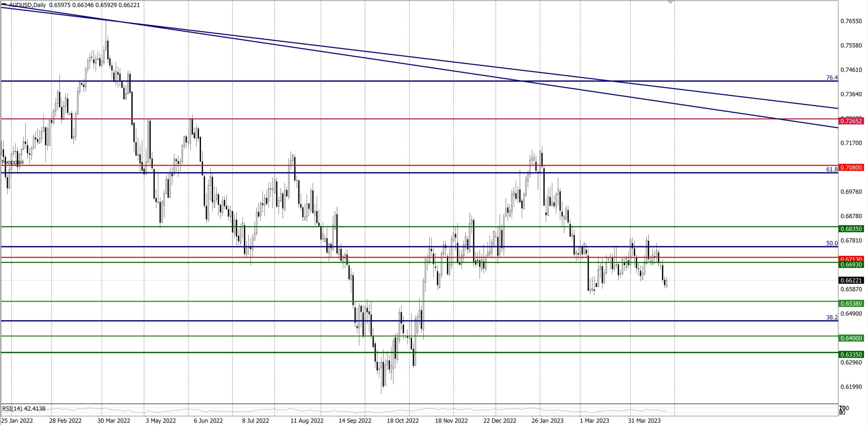Click the 18 Oct 2022 date label
The width and height of the screenshot is (868, 425).
[x=403, y=421]
